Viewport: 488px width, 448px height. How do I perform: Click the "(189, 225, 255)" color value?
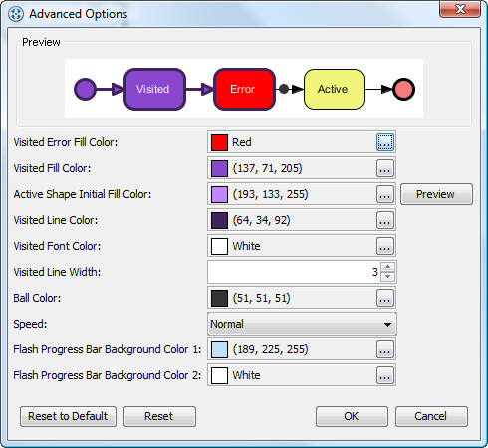coord(270,349)
